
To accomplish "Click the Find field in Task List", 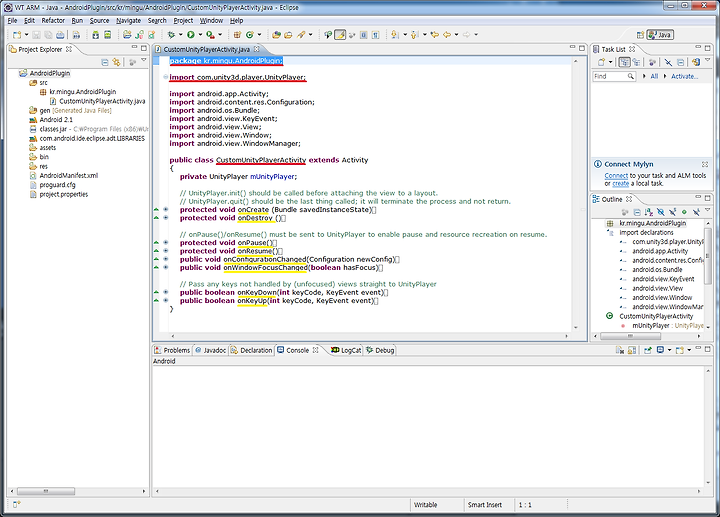I will coord(614,76).
